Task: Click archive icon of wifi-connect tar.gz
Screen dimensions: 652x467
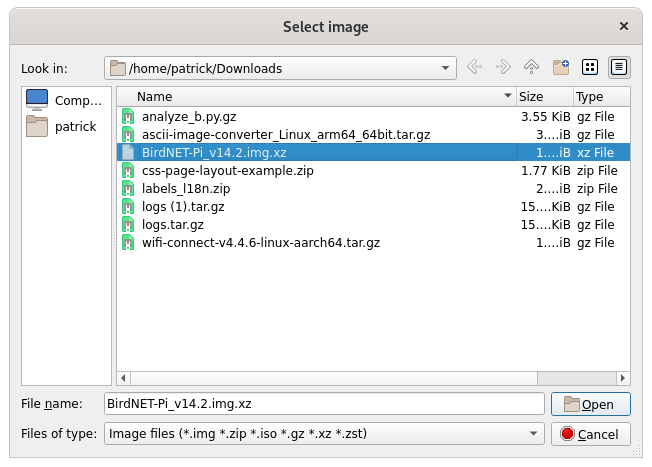Action: pos(128,242)
